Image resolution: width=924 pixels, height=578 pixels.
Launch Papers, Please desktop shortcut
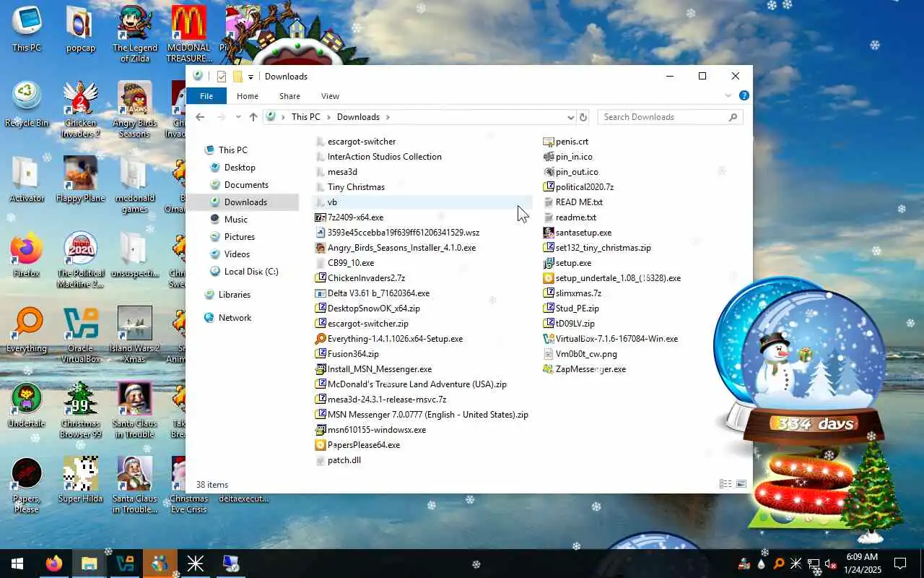coord(27,485)
